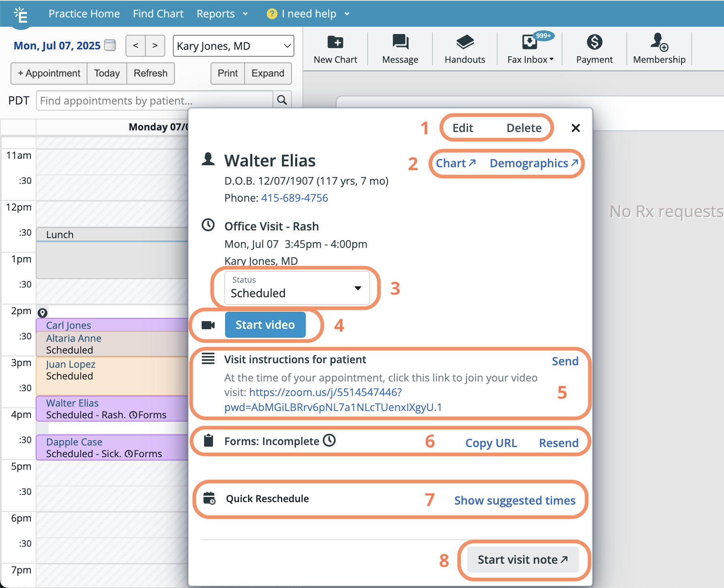This screenshot has width=724, height=588.
Task: Click the Start visit note button
Action: coord(522,560)
